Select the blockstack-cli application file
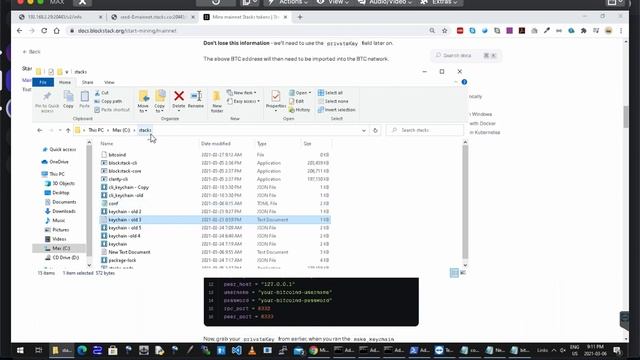This screenshot has height=360, width=640. pyautogui.click(x=215, y=163)
